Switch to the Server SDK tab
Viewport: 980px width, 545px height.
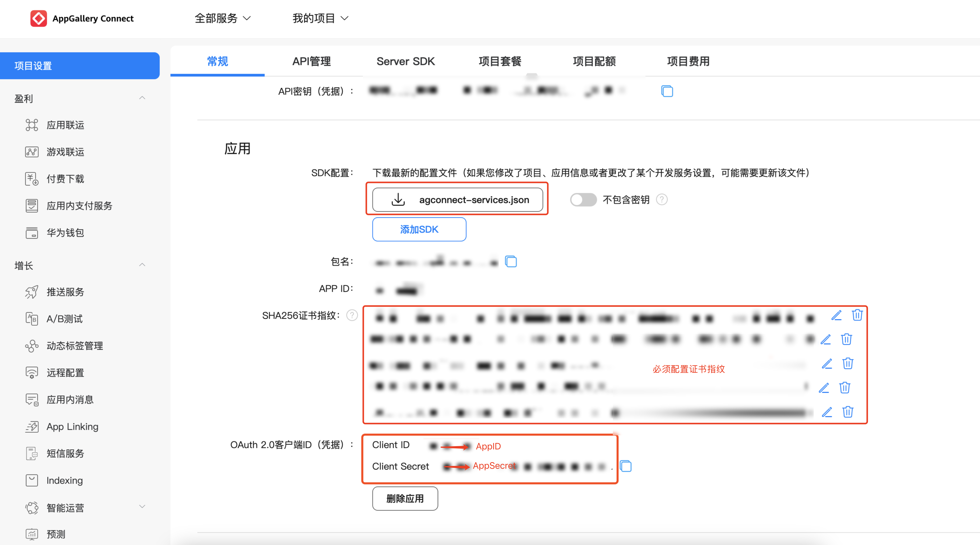tap(406, 61)
